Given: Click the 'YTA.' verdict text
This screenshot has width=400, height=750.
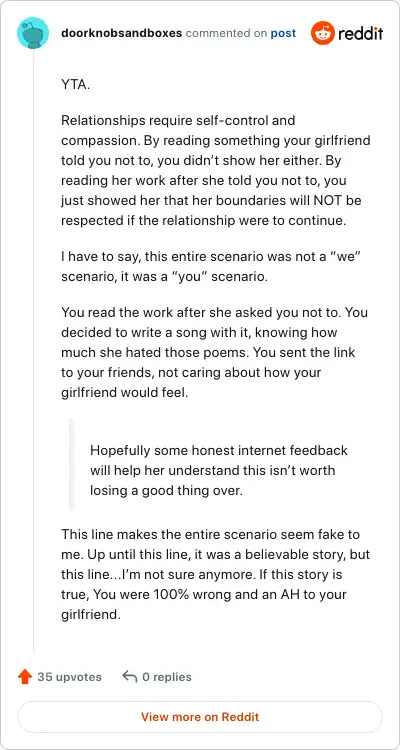Looking at the screenshot, I should (76, 86).
